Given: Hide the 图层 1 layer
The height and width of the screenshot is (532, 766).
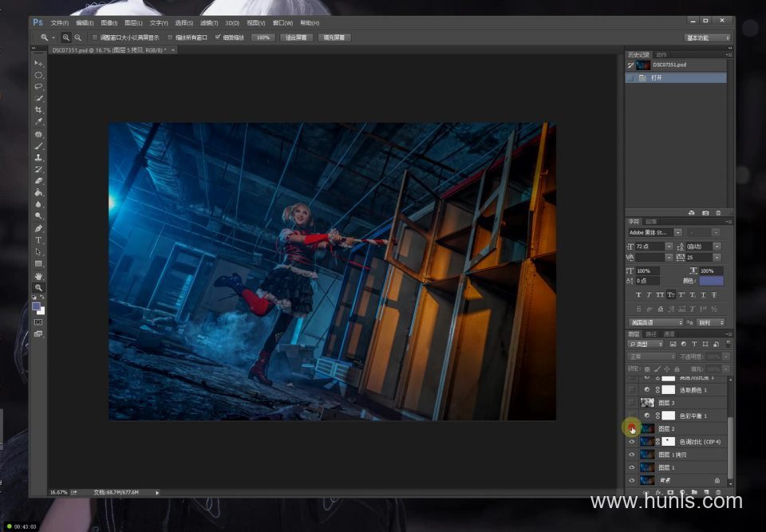Looking at the screenshot, I should coord(632,467).
